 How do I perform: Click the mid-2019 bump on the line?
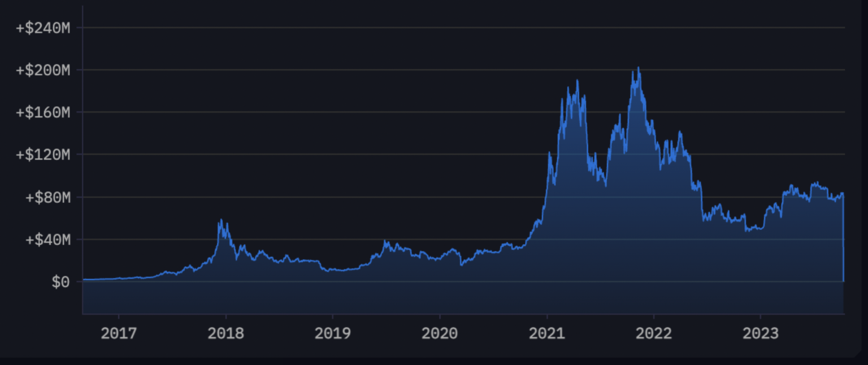[x=386, y=242]
